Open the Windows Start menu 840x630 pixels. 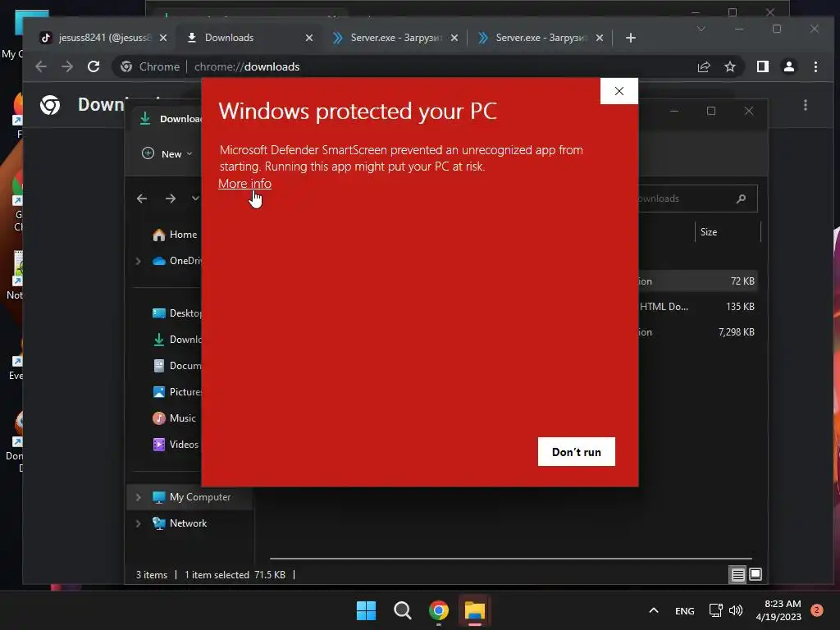367,610
